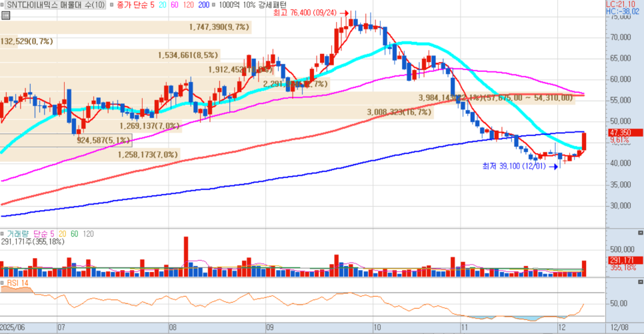Click the square marker before SNT다이내믹스 title

[2, 5]
